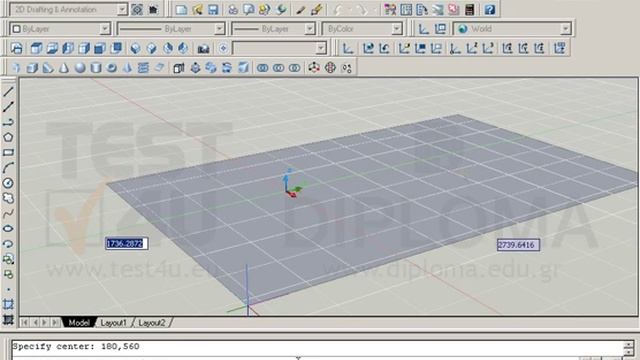640x360 pixels.
Task: Select the Hatch tool
Action: point(8,304)
